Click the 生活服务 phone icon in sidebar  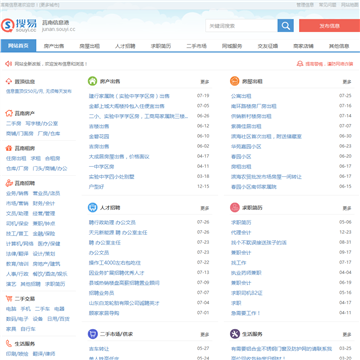(x=9, y=343)
